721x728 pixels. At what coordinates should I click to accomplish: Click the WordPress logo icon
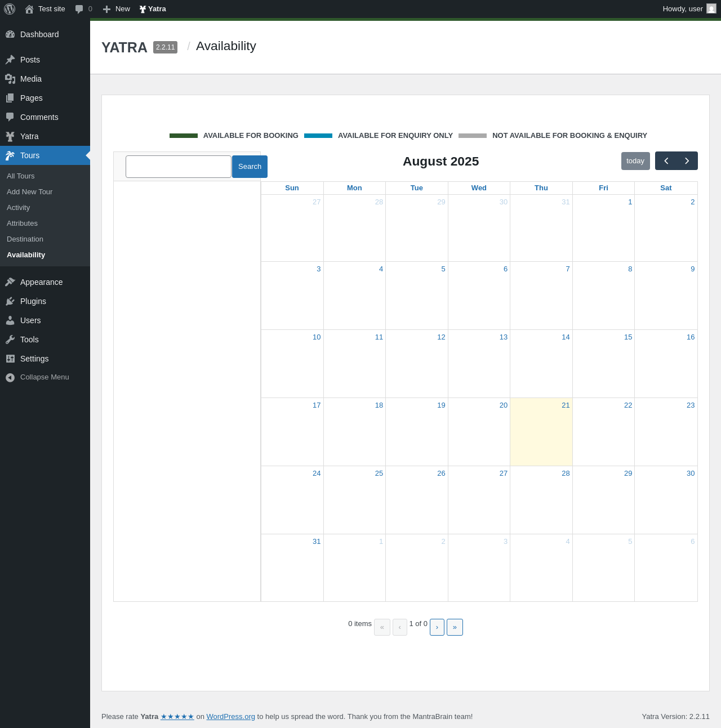(x=10, y=9)
